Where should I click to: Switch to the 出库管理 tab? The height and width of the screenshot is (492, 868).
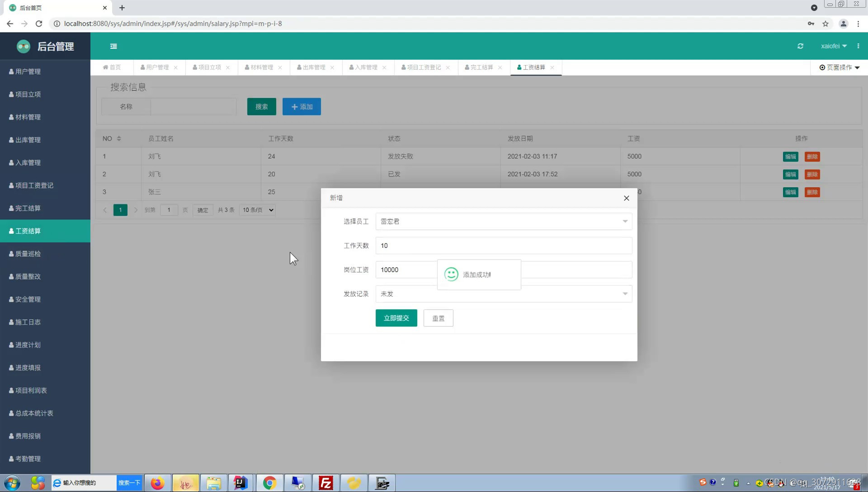pos(311,67)
